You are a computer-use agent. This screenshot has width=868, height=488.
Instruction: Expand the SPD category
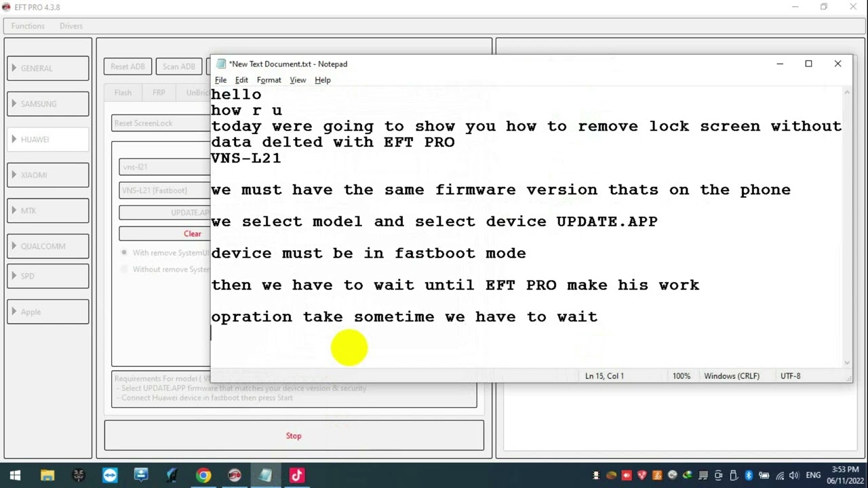click(47, 276)
